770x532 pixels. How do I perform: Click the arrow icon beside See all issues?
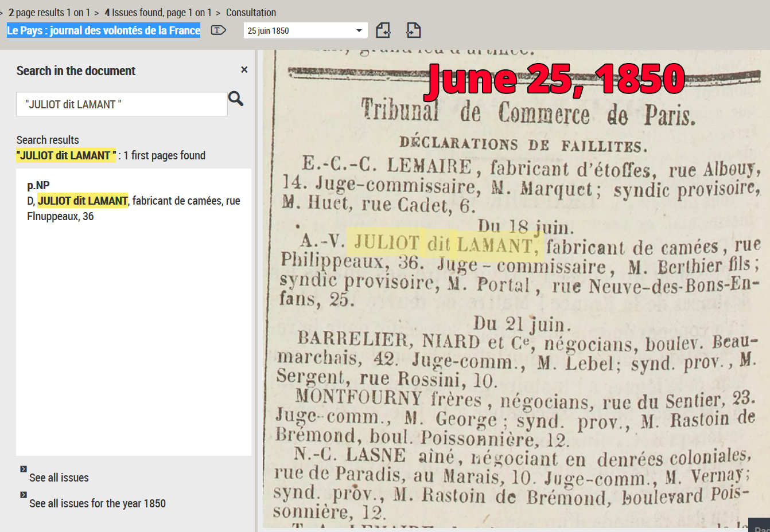pos(24,469)
